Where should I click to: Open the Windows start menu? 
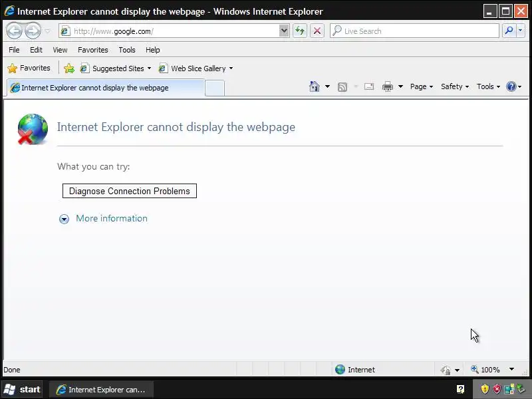click(x=22, y=389)
